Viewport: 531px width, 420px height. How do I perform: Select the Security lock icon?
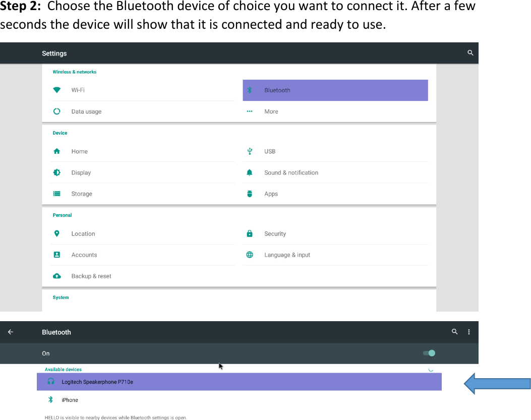tap(249, 233)
